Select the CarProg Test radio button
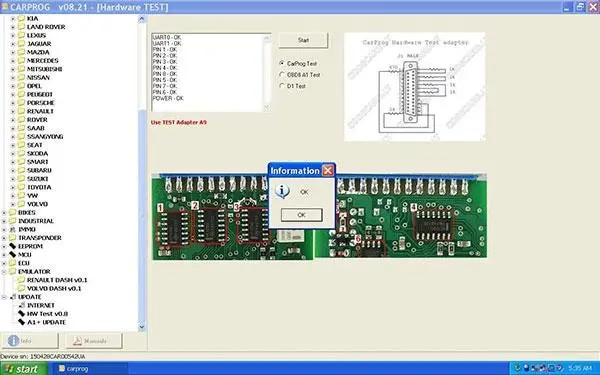 pyautogui.click(x=282, y=63)
